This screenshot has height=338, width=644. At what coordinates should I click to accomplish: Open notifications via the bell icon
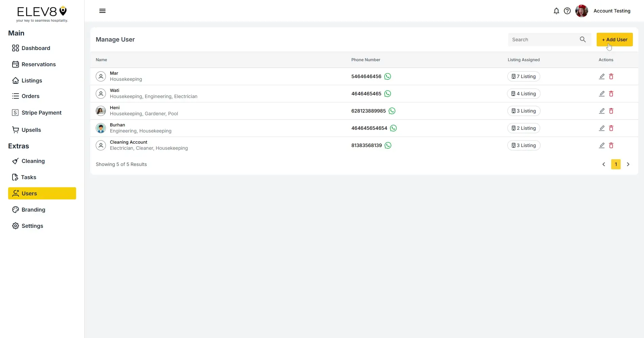556,11
